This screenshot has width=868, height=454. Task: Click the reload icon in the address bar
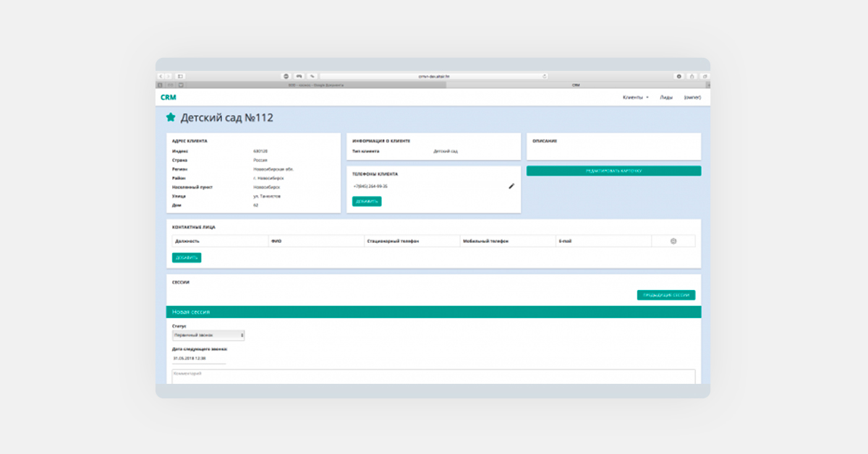tap(545, 76)
